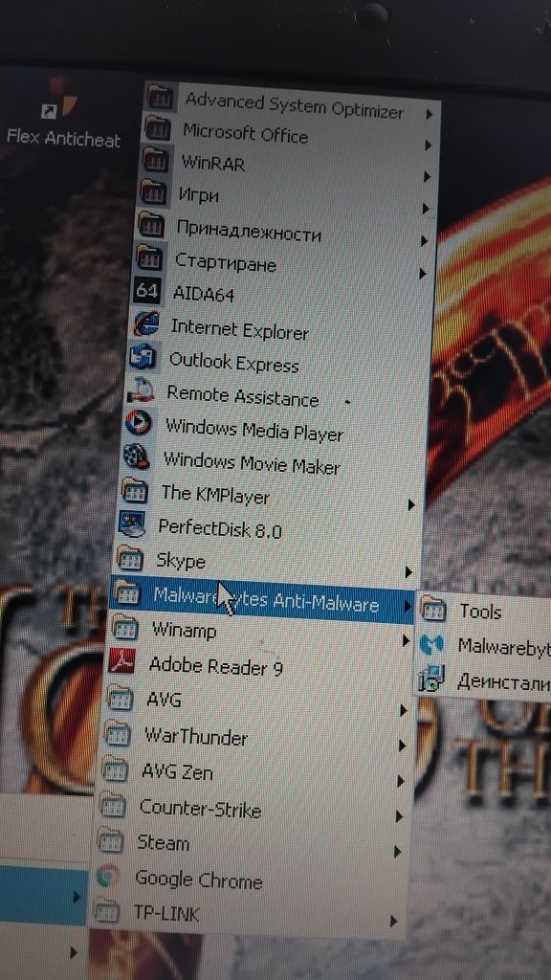Select the Outlook Express label
The image size is (551, 980).
click(234, 362)
